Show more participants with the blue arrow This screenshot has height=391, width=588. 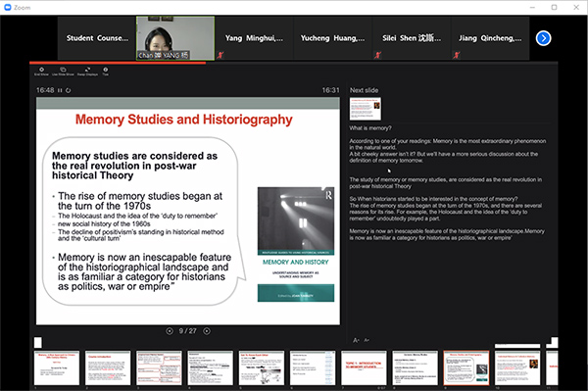click(543, 38)
